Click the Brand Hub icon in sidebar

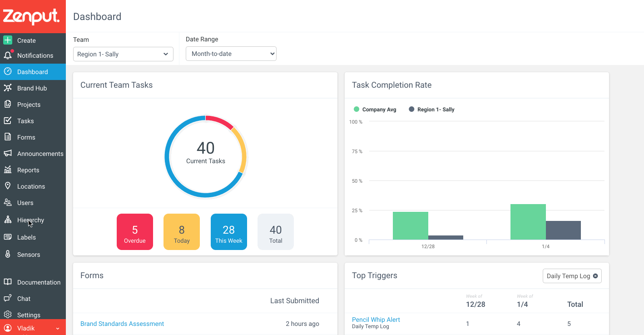pyautogui.click(x=8, y=88)
